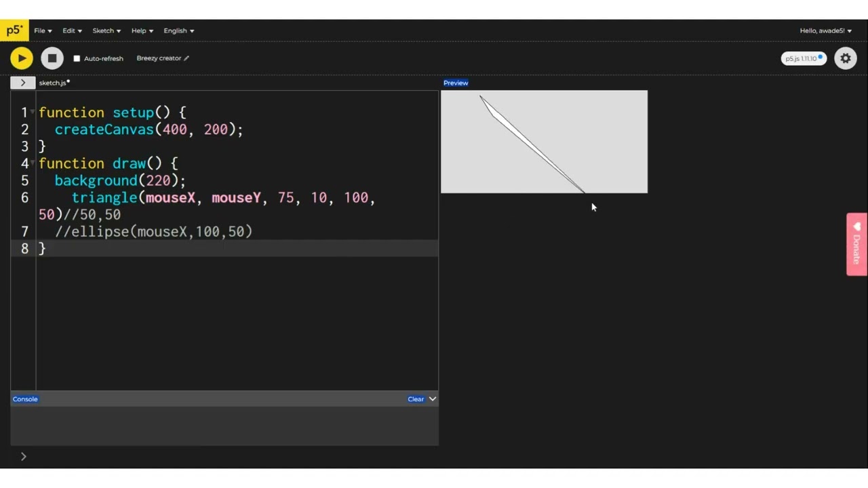The image size is (868, 488).
Task: Click the //ellipse comment in line 7
Action: 154,231
